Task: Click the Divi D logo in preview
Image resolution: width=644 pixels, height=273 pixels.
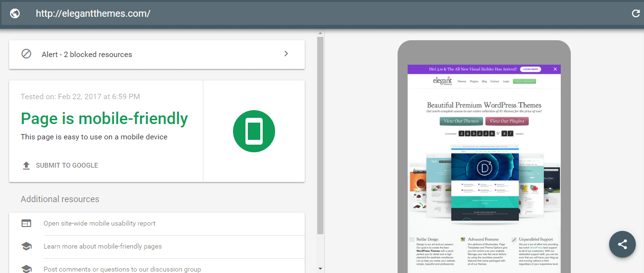Action: click(x=485, y=169)
